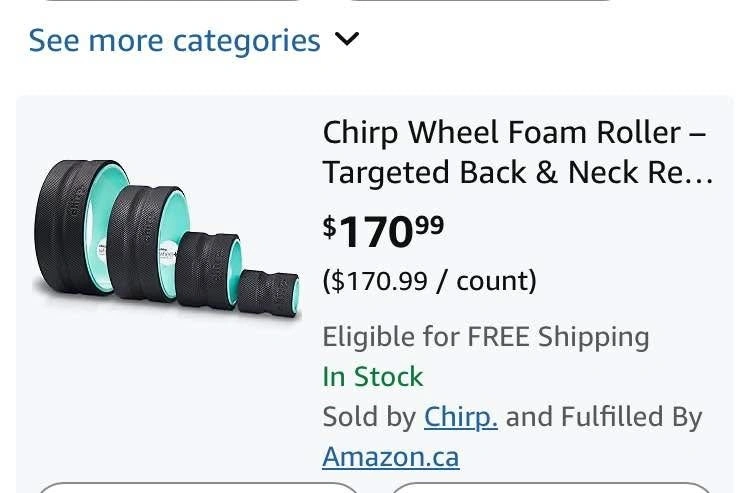Click the truncated Targeted Back & Neck title line
750x493 pixels.
(x=517, y=173)
